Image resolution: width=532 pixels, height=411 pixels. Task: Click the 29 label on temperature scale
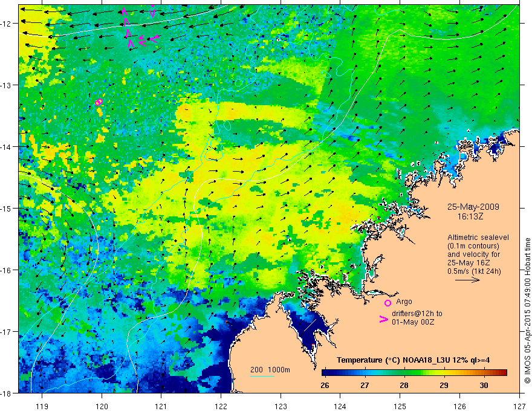[x=444, y=385]
